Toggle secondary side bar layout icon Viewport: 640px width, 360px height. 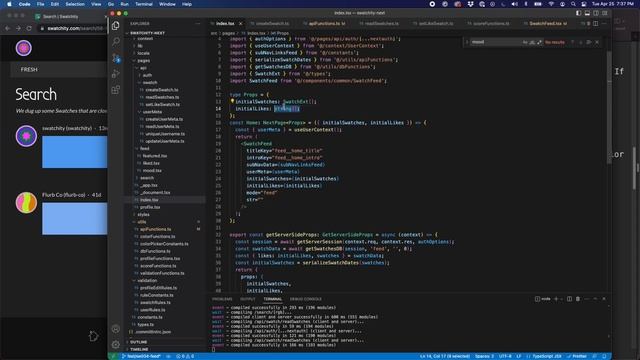click(x=596, y=13)
